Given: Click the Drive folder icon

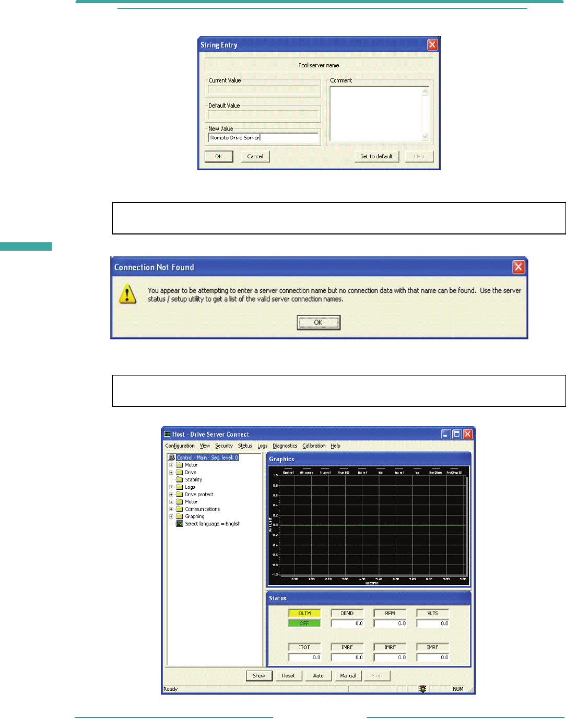Looking at the screenshot, I should click(180, 472).
